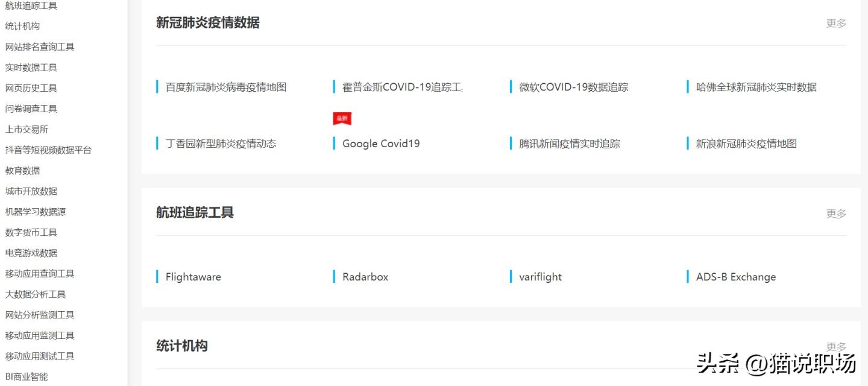Image resolution: width=868 pixels, height=386 pixels.
Task: Open the Radarbox link
Action: 365,276
